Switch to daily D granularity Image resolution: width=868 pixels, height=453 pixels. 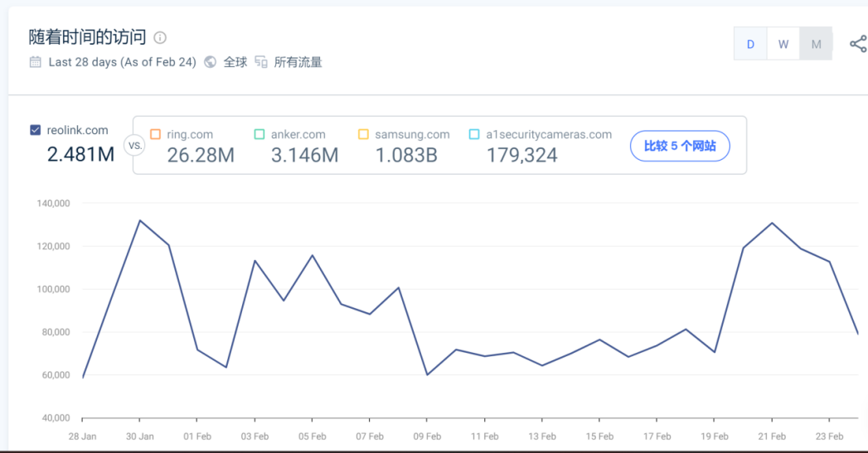pyautogui.click(x=750, y=44)
